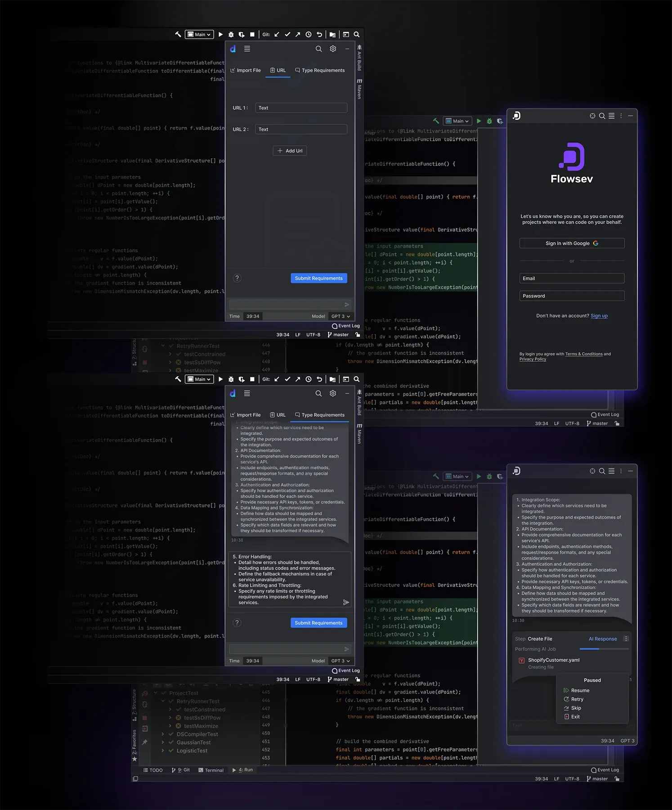Choose Resume from the Paused menu
This screenshot has width=672, height=810.
coord(576,690)
